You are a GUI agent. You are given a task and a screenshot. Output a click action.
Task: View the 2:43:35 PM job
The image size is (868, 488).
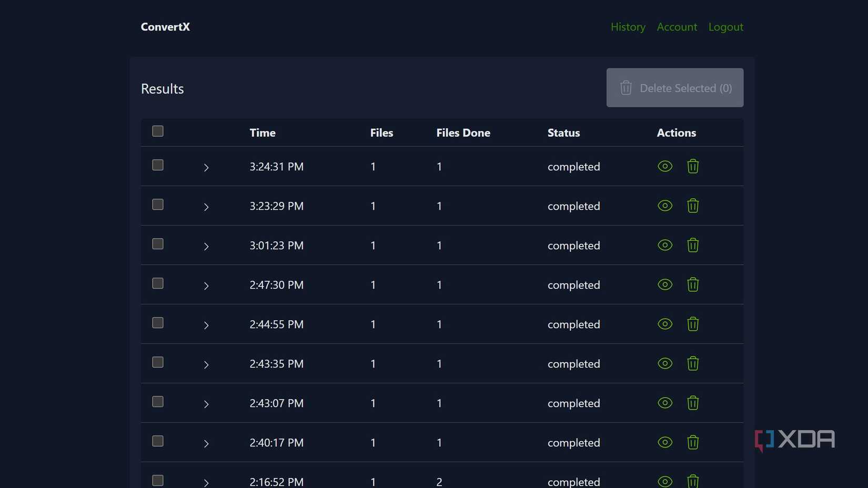[665, 363]
